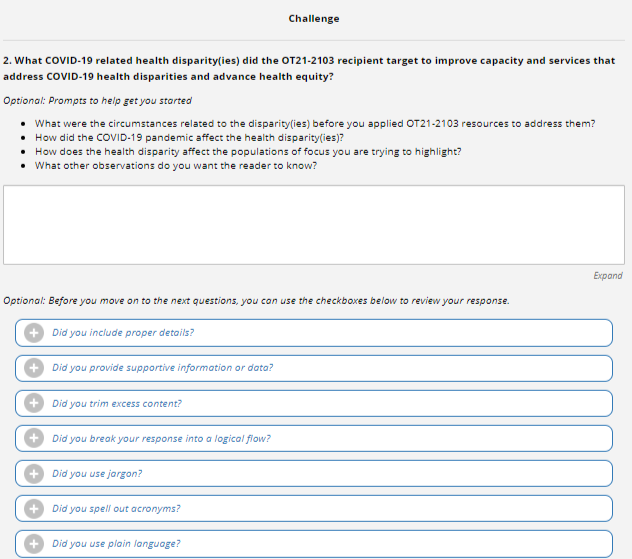Click the Expand link under the text box
The height and width of the screenshot is (559, 632).
[607, 276]
